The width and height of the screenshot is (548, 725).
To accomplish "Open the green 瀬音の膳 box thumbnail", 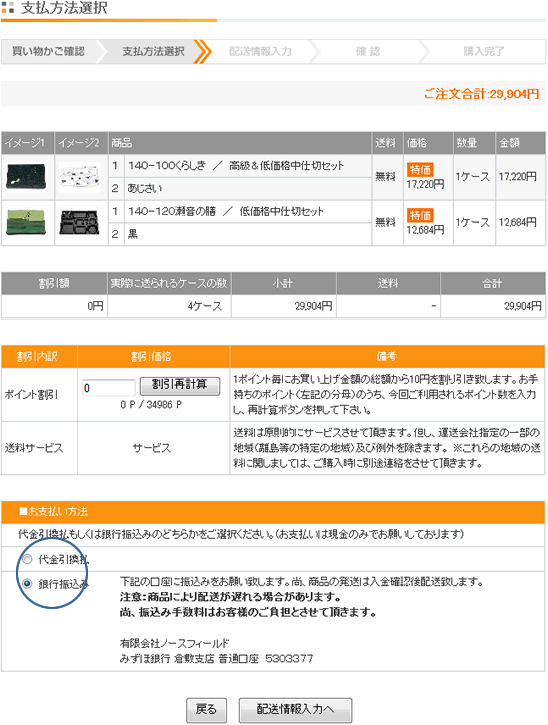I will tap(26, 222).
